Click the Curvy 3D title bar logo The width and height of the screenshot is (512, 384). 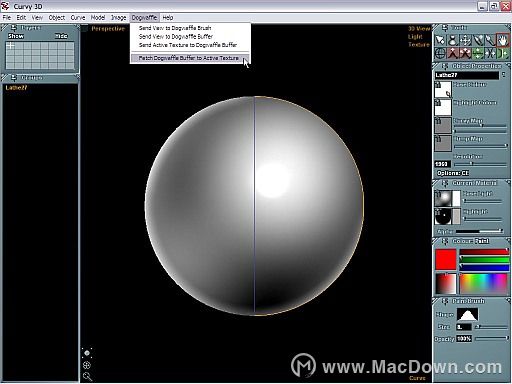click(x=5, y=6)
